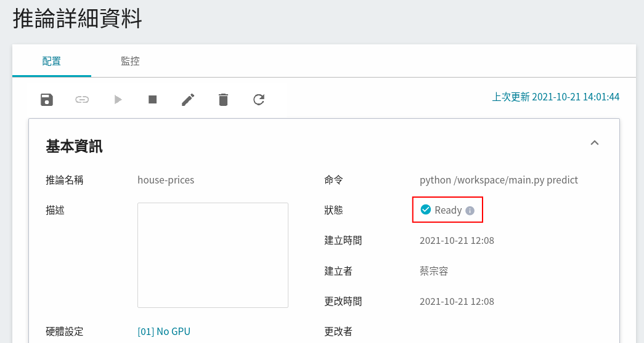Click the creator name 蔡宗容
Viewport: 644px width, 343px height.
pyautogui.click(x=434, y=271)
